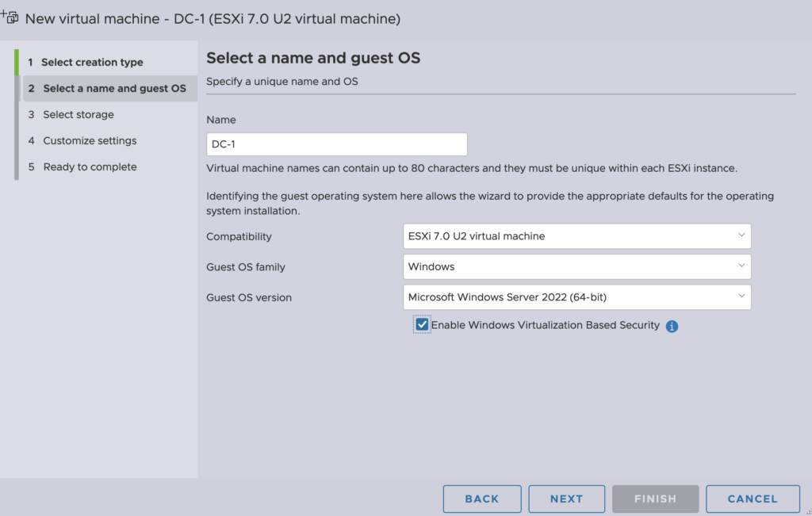This screenshot has height=516, width=812.
Task: Open step 4 Customize settings
Action: (x=90, y=141)
